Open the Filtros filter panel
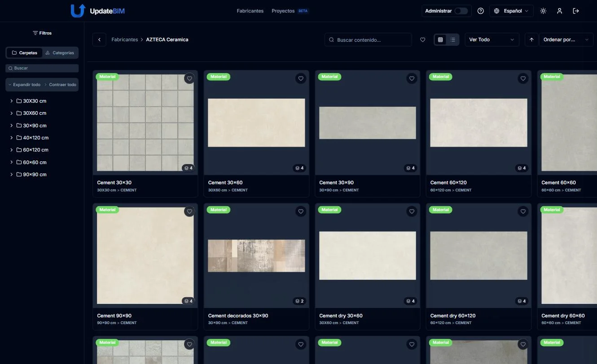597x364 pixels. pyautogui.click(x=42, y=33)
